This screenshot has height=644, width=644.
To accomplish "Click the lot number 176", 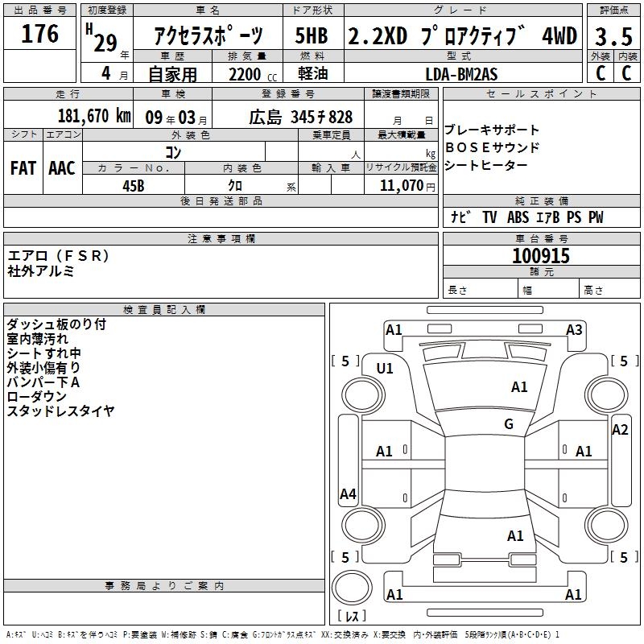I will (x=39, y=34).
